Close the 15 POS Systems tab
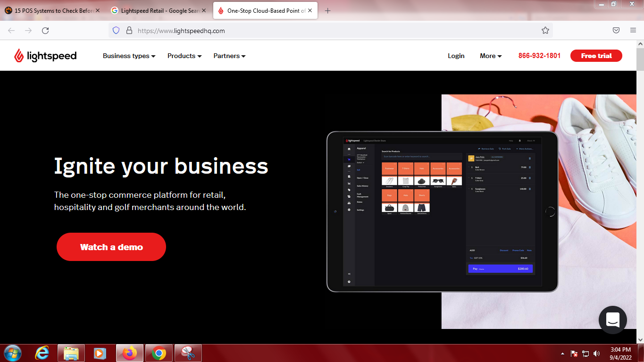 tap(97, 10)
